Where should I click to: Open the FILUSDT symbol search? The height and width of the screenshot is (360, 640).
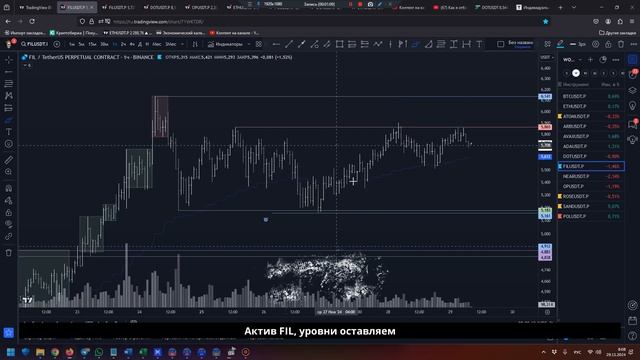[35, 44]
